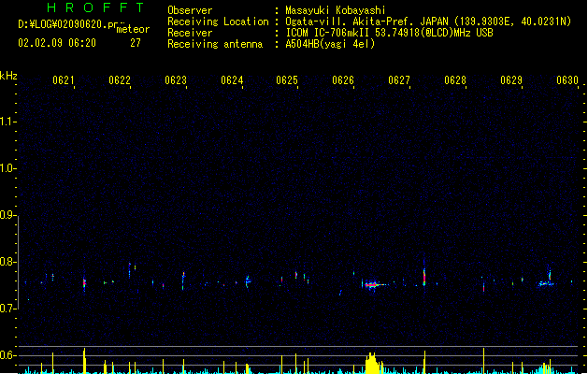The image size is (588, 374).
Task: Click the red echo after 0621
Action: coord(84,283)
